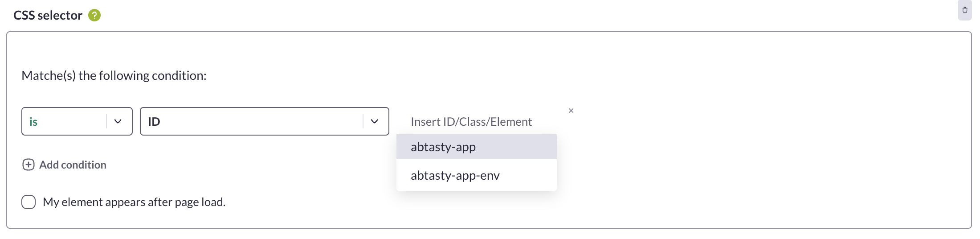Click the CSS selector heading

point(48,15)
